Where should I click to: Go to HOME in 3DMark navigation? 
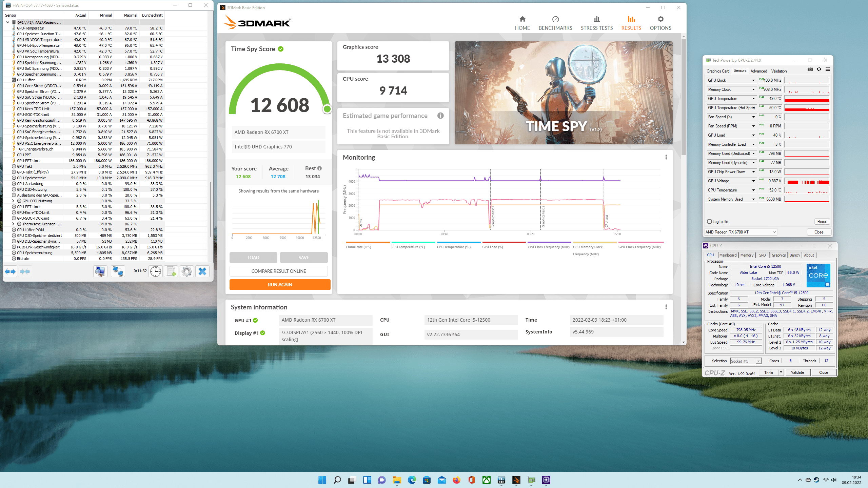pyautogui.click(x=522, y=23)
